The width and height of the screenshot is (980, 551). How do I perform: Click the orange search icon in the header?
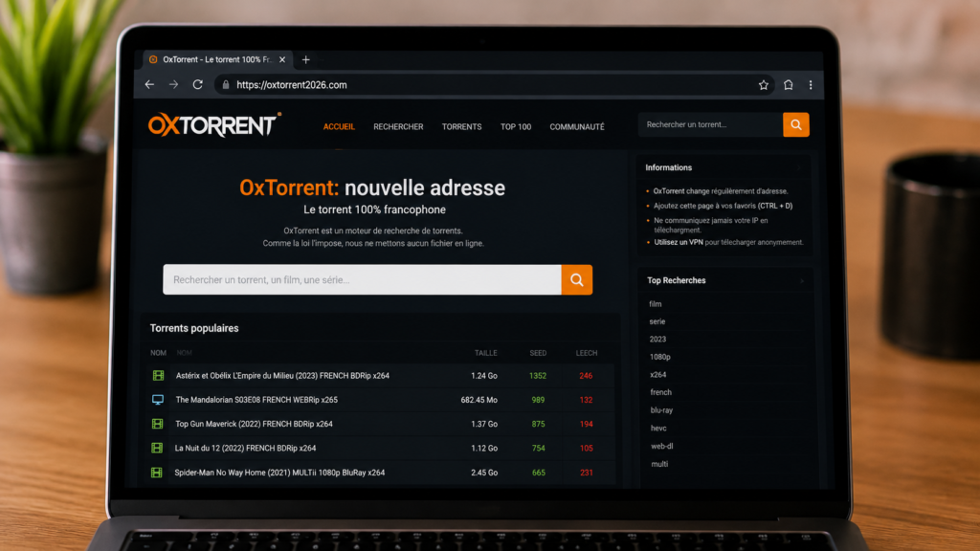pos(795,125)
